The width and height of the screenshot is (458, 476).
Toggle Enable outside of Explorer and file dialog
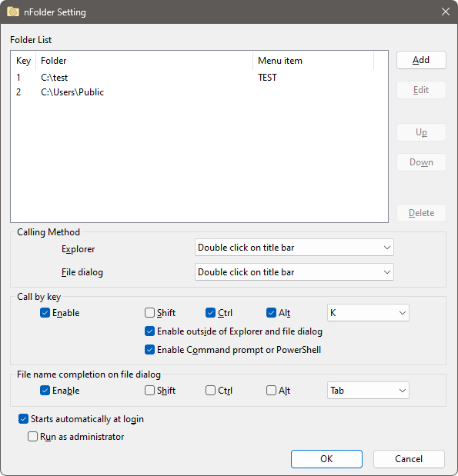[x=149, y=331]
